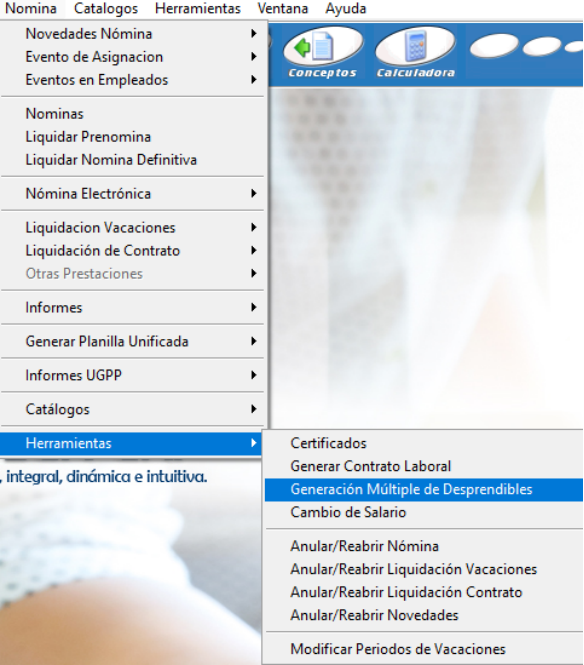Screen dimensions: 584x665
Task: Expand Eventos en Empleados submenu
Action: pyautogui.click(x=132, y=80)
